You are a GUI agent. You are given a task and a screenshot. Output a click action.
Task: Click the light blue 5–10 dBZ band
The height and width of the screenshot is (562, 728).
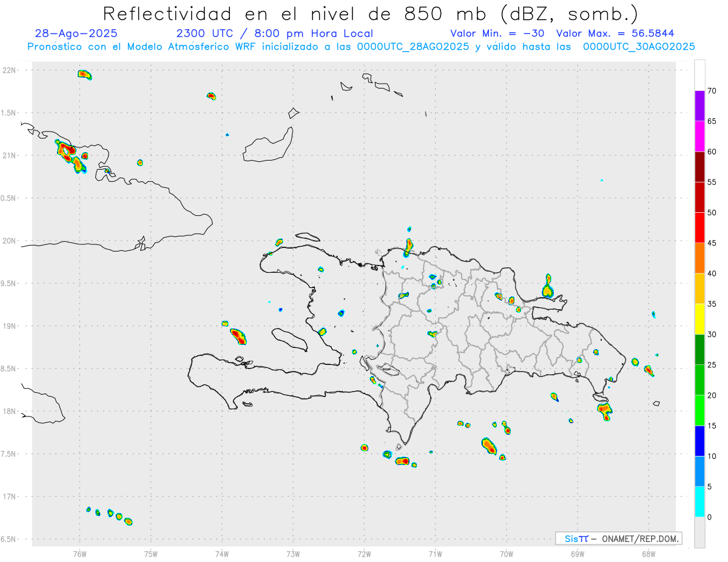[699, 472]
